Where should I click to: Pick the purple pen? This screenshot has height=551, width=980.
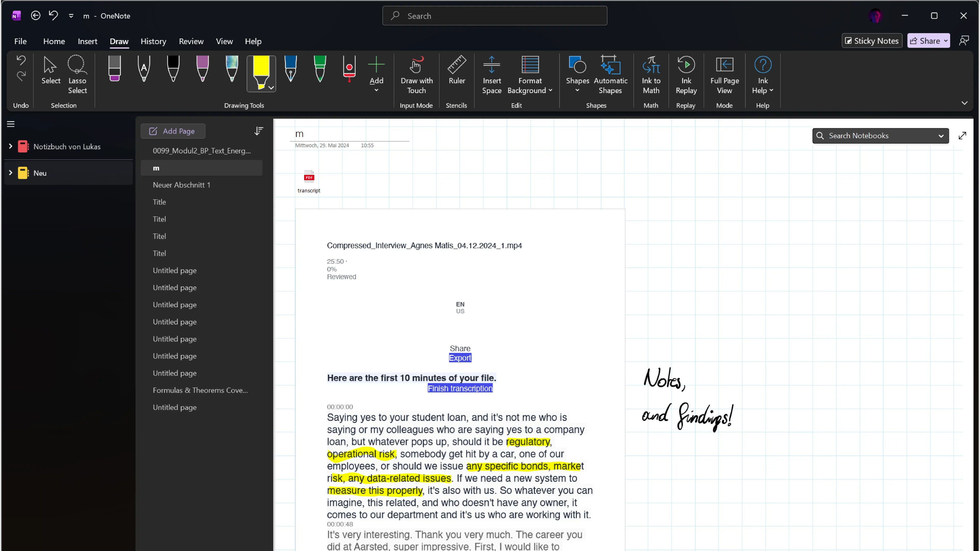[202, 68]
